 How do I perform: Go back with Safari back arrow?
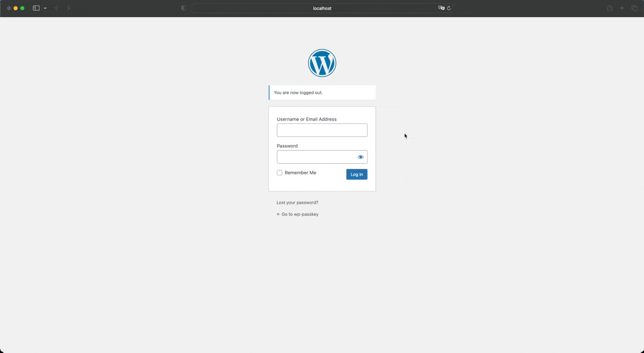click(56, 8)
